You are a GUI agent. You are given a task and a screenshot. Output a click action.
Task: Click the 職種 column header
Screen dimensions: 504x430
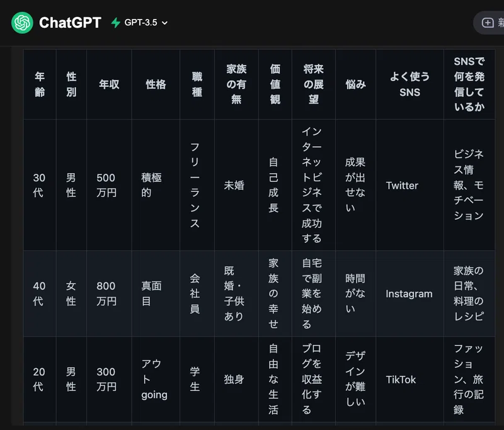(197, 84)
